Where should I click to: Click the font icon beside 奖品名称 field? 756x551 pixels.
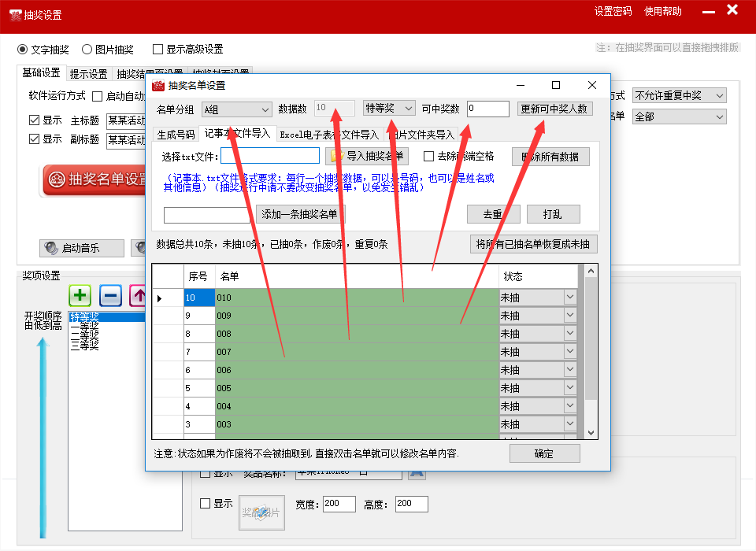pos(416,473)
